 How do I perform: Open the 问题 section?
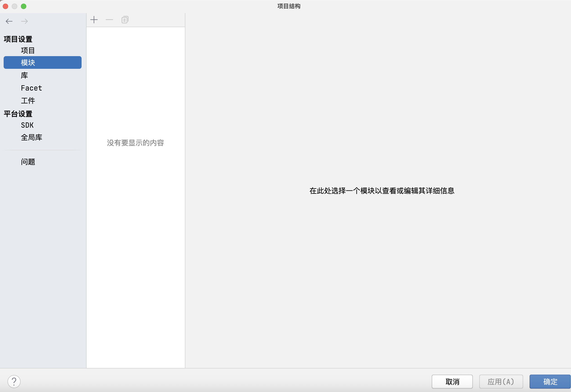tap(28, 162)
